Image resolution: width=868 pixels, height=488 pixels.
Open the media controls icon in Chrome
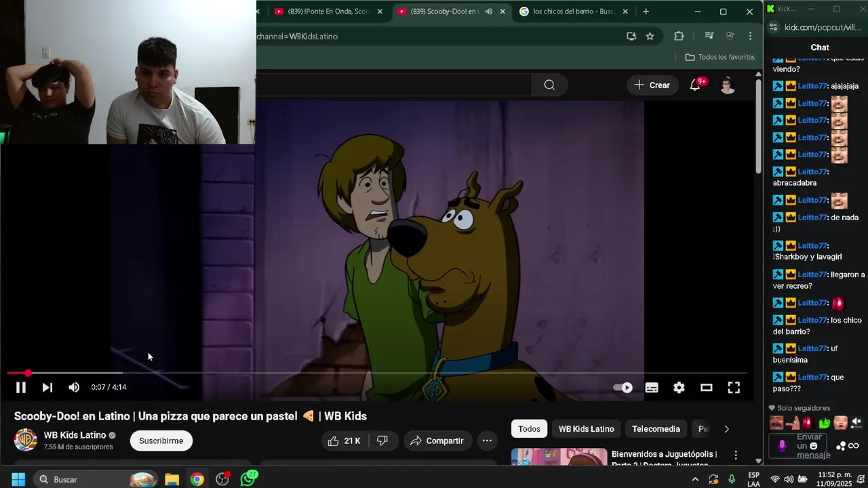coord(709,37)
